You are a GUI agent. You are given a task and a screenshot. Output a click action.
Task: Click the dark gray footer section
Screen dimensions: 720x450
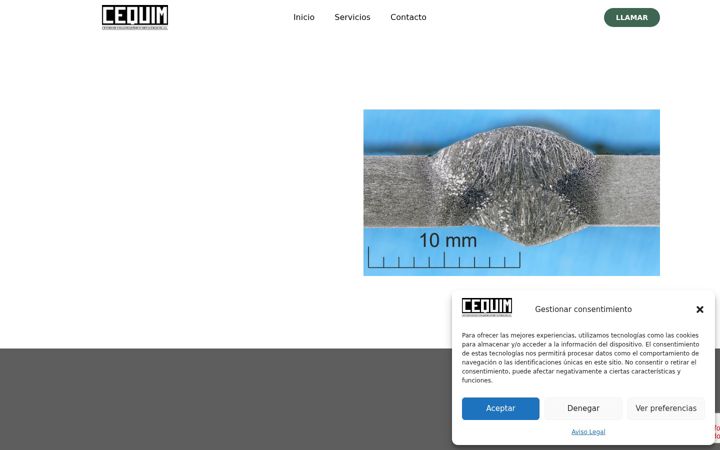click(225, 399)
